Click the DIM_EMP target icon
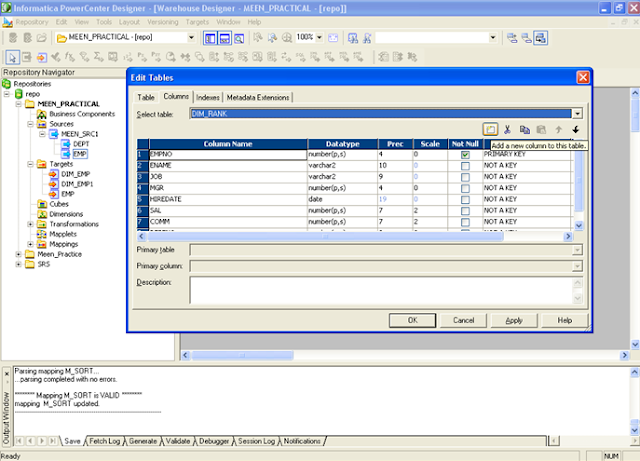This screenshot has height=461, width=640. point(53,174)
